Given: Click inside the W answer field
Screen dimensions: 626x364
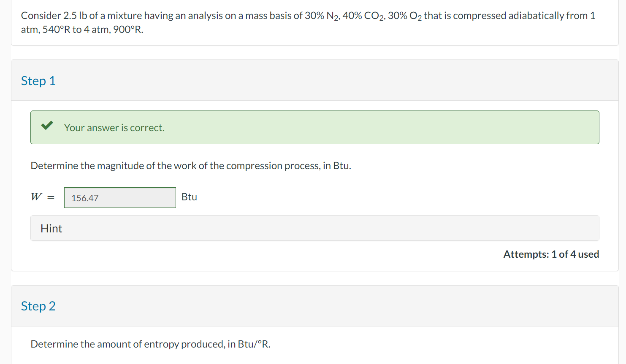Looking at the screenshot, I should tap(119, 197).
